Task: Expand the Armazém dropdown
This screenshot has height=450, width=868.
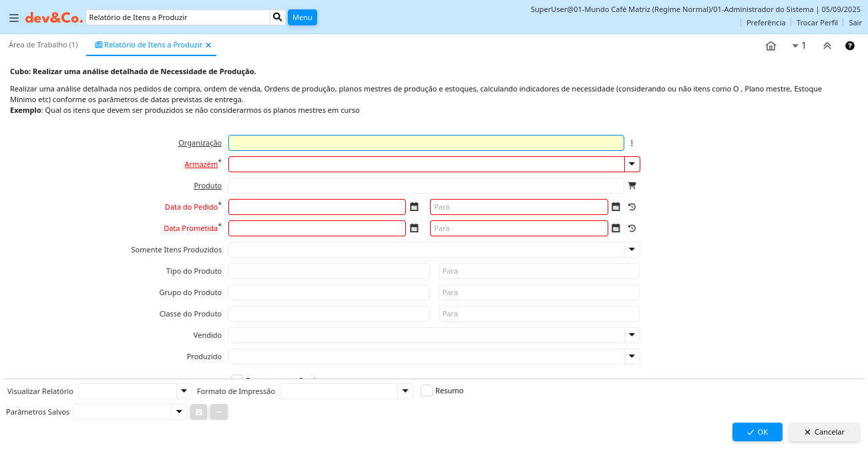Action: click(632, 164)
